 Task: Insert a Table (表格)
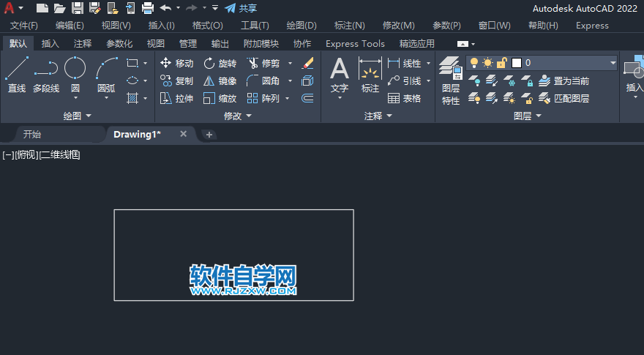[x=405, y=99]
